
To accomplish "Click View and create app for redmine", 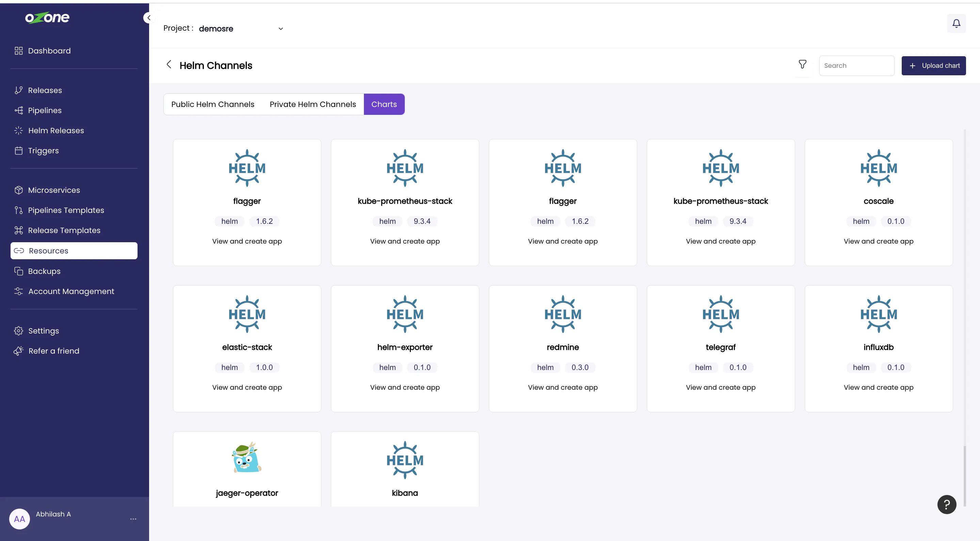I will [x=563, y=388].
